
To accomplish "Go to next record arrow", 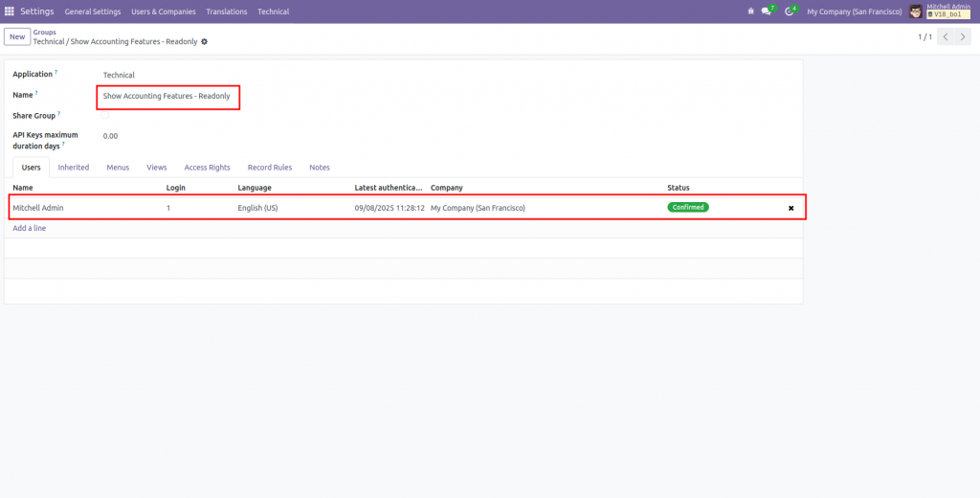I will 963,36.
